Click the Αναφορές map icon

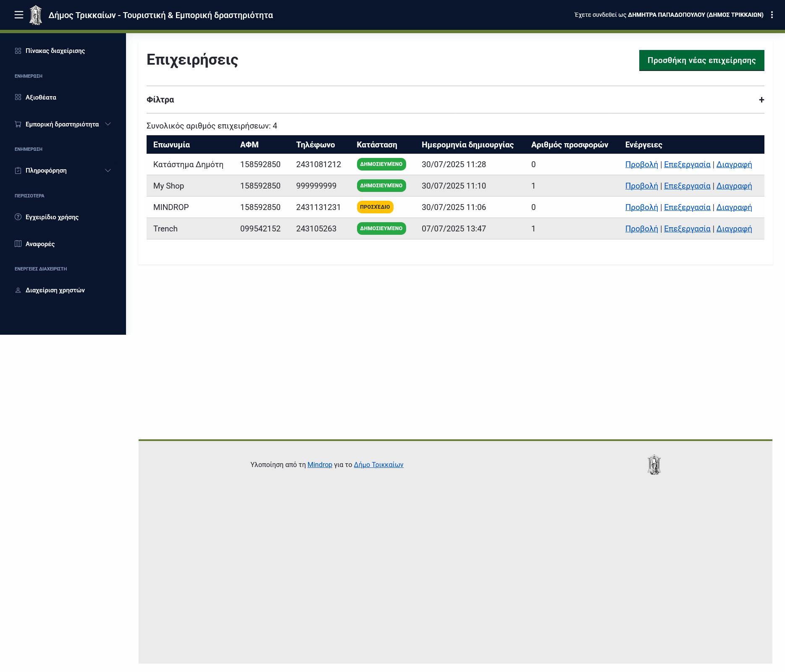coord(18,244)
